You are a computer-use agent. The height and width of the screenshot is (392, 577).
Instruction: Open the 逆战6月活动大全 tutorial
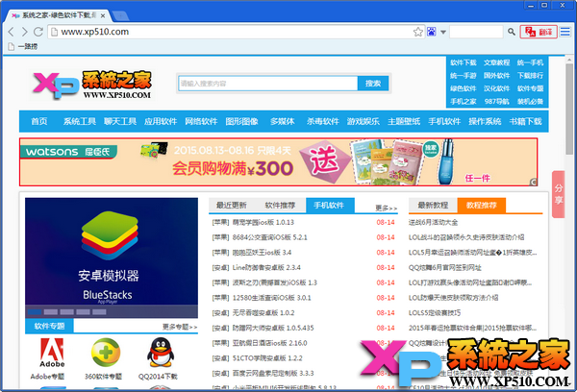(433, 223)
